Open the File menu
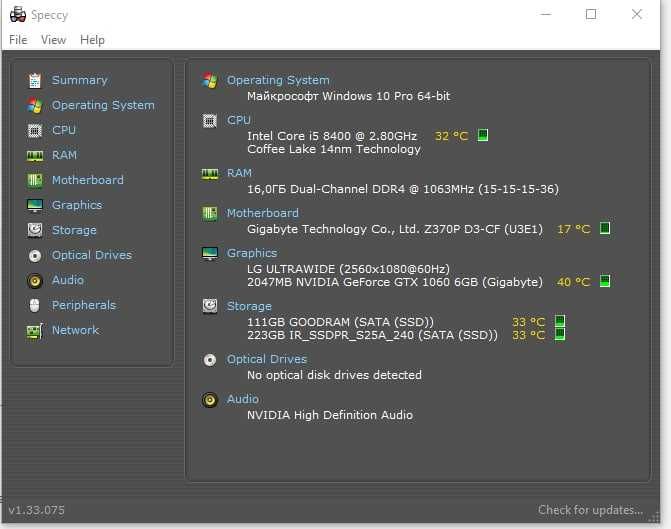671x529 pixels. pyautogui.click(x=18, y=40)
